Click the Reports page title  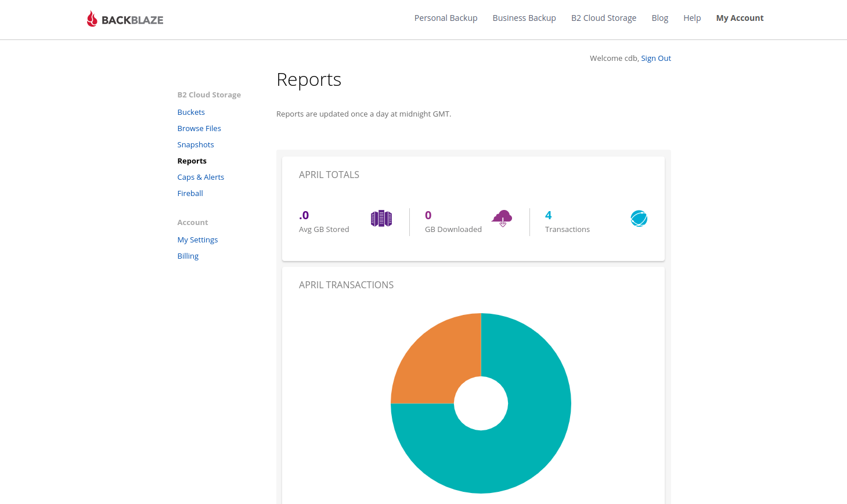(309, 79)
